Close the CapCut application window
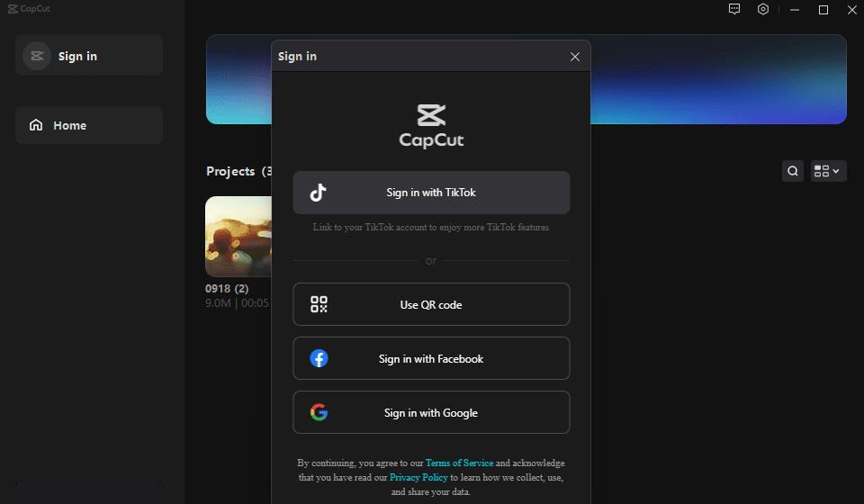This screenshot has width=864, height=504. [x=852, y=10]
